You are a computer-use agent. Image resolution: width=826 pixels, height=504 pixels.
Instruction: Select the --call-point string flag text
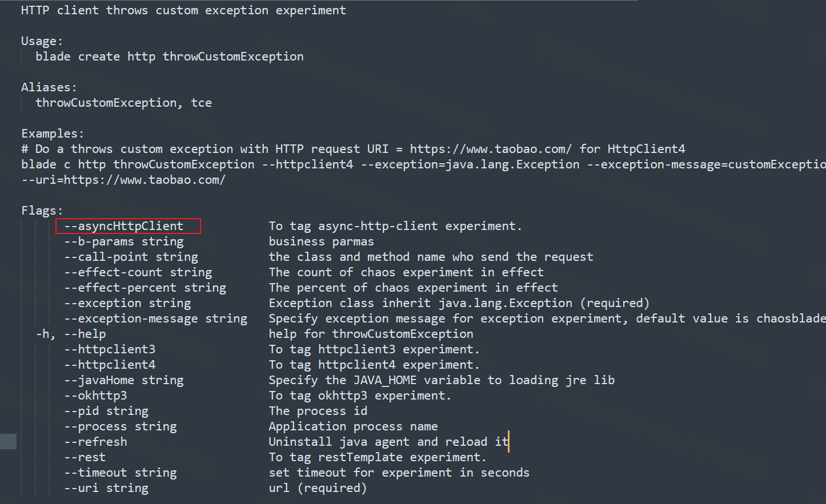(131, 257)
